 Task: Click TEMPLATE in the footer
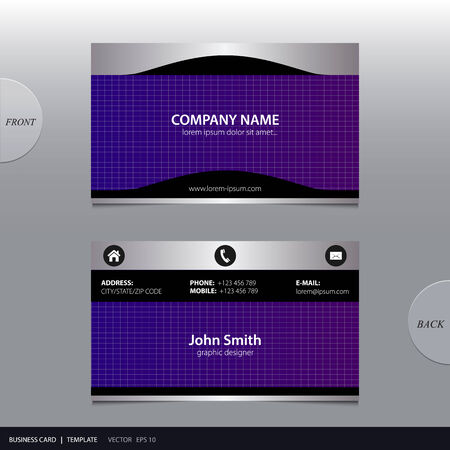82,440
